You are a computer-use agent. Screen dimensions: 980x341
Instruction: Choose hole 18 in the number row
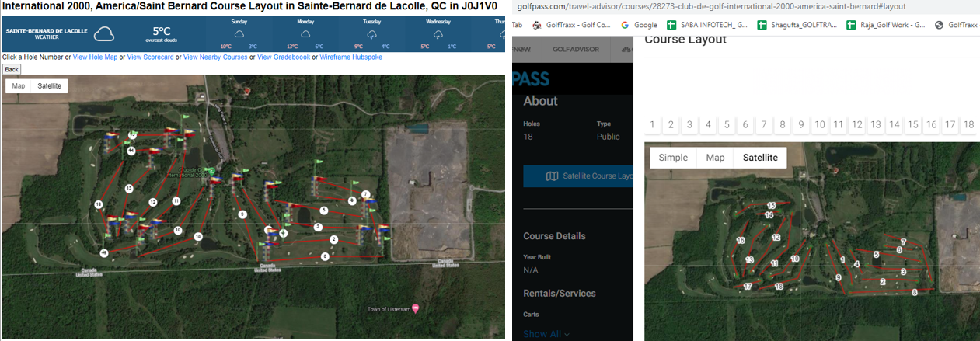point(968,124)
